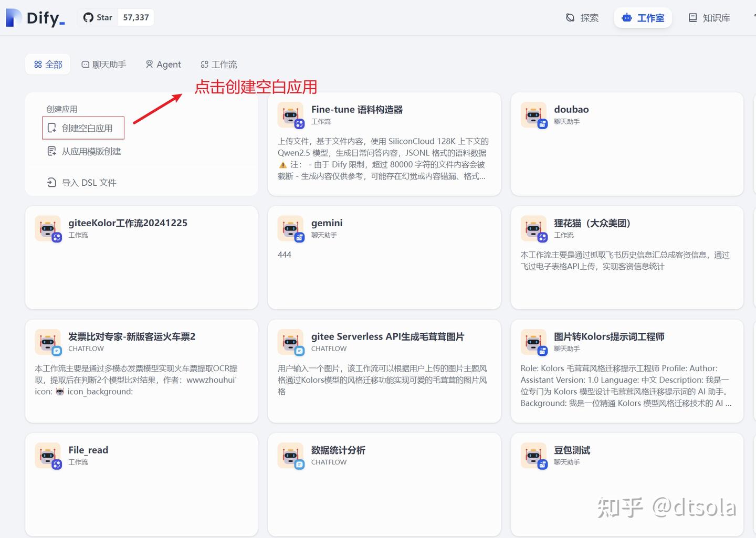Image resolution: width=756 pixels, height=538 pixels.
Task: Click the import DSL file icon
Action: (x=51, y=183)
